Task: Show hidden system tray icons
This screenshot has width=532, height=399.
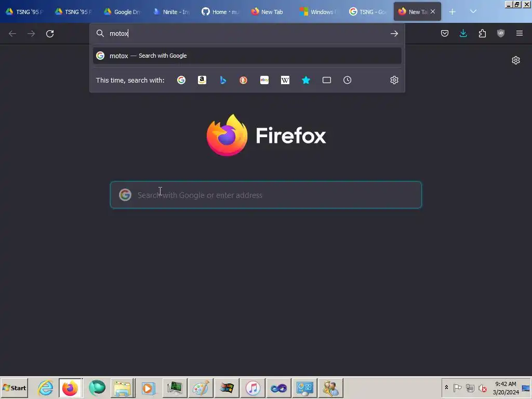Action: point(446,388)
